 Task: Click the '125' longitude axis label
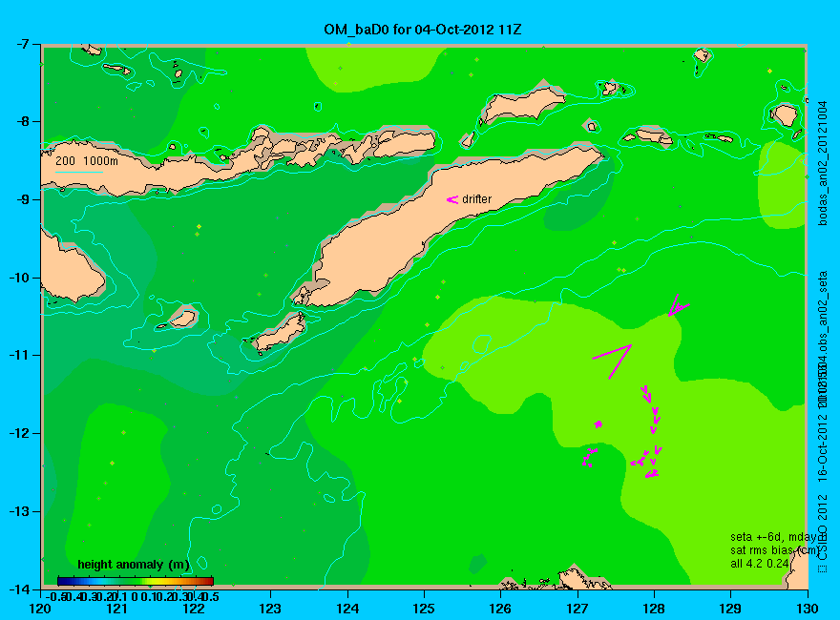(x=424, y=609)
